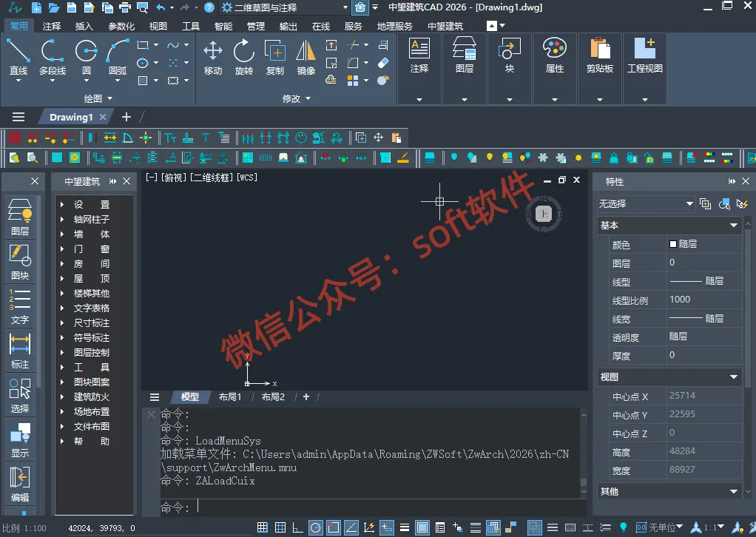Open the 尺寸标注 menu entry

pos(92,323)
